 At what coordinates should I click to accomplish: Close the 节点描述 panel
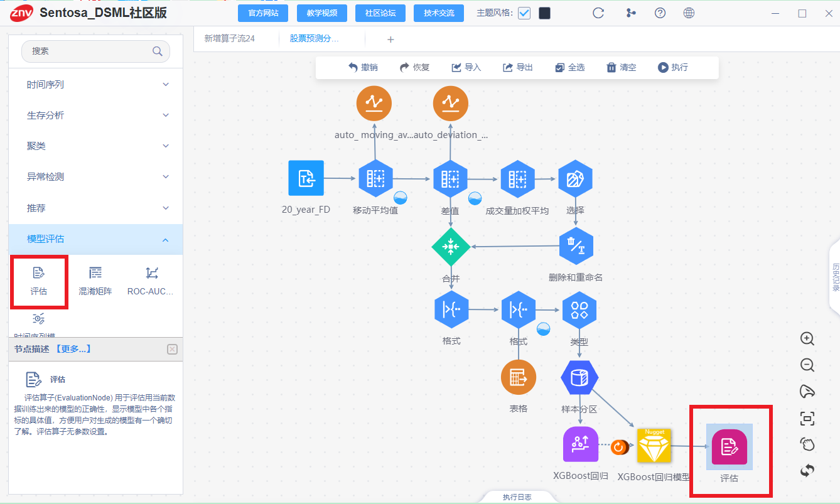coord(173,350)
